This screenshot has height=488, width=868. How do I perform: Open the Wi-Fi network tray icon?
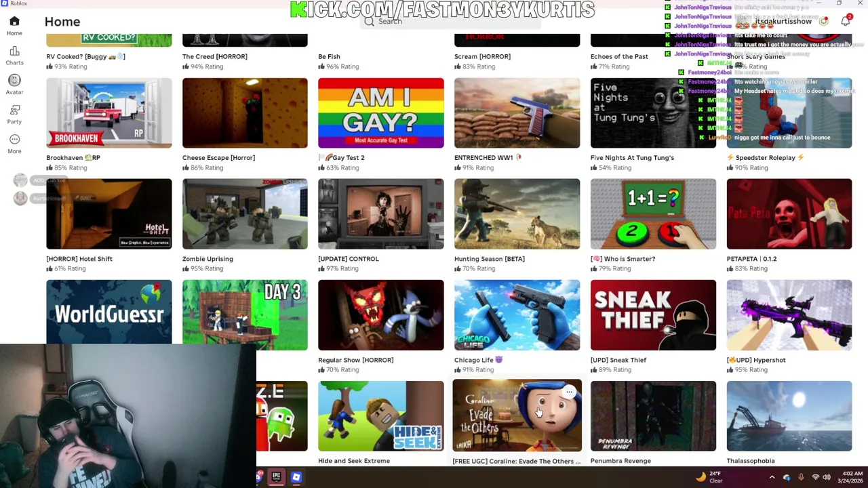coord(815,477)
